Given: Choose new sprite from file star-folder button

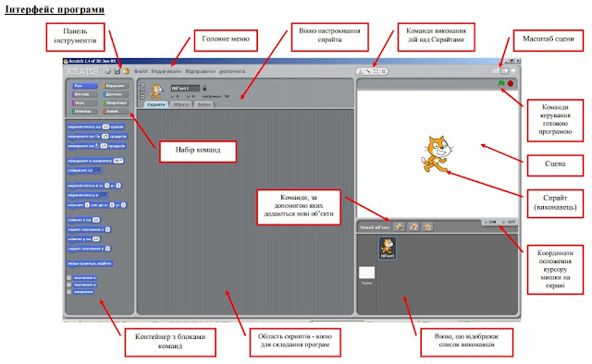Looking at the screenshot, I should click(x=413, y=226).
